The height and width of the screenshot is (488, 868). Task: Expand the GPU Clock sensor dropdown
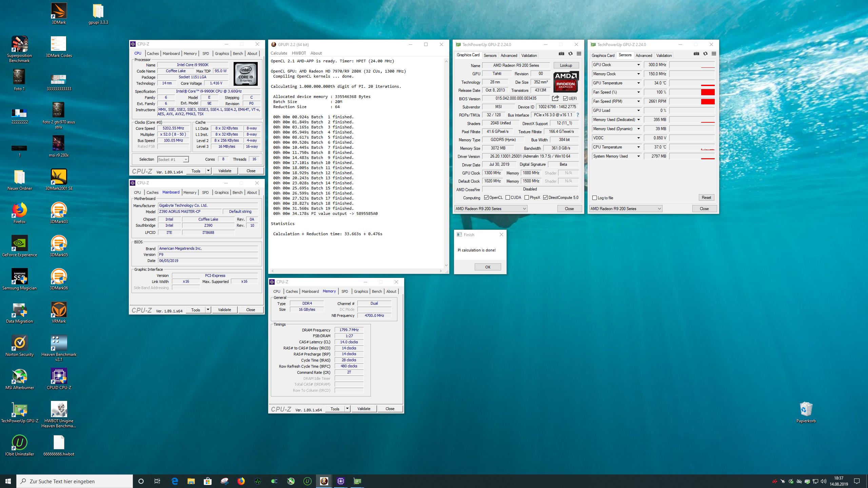click(638, 65)
